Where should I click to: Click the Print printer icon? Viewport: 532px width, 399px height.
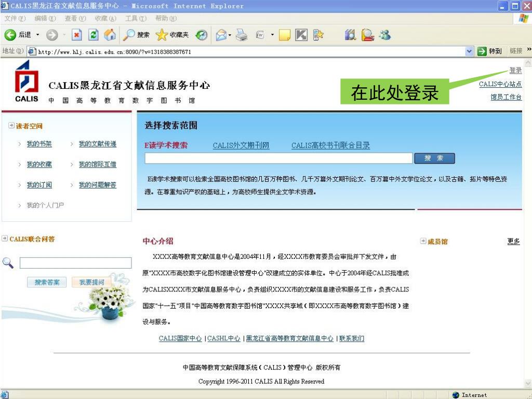coord(242,35)
